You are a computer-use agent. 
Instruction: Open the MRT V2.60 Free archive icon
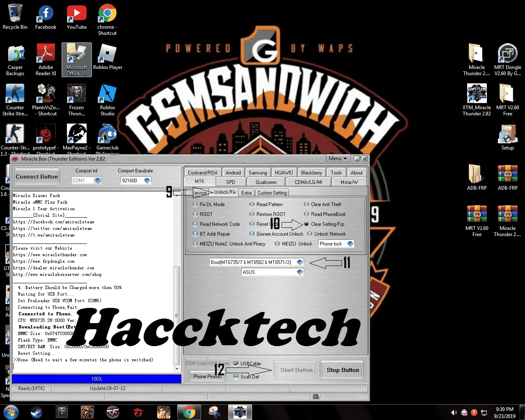click(x=477, y=221)
